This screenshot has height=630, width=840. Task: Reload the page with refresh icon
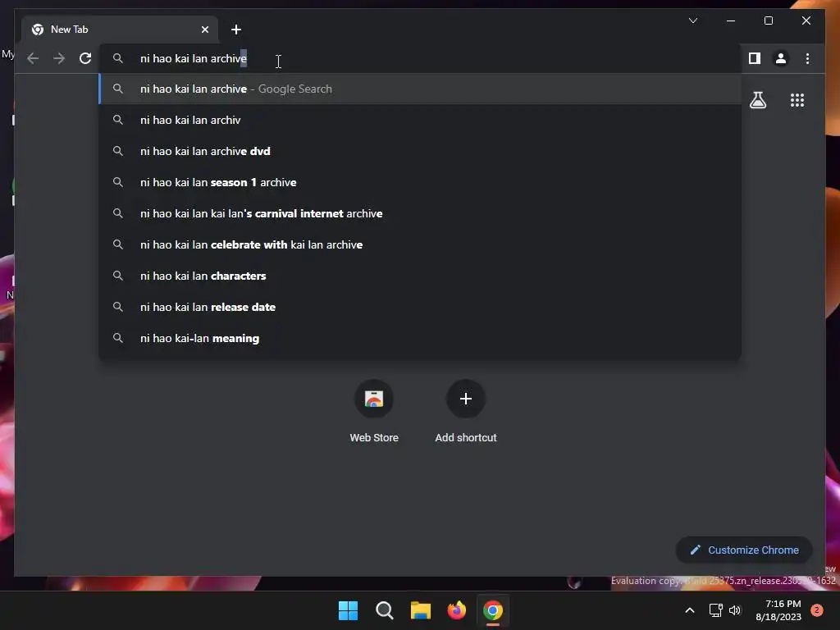coord(85,58)
